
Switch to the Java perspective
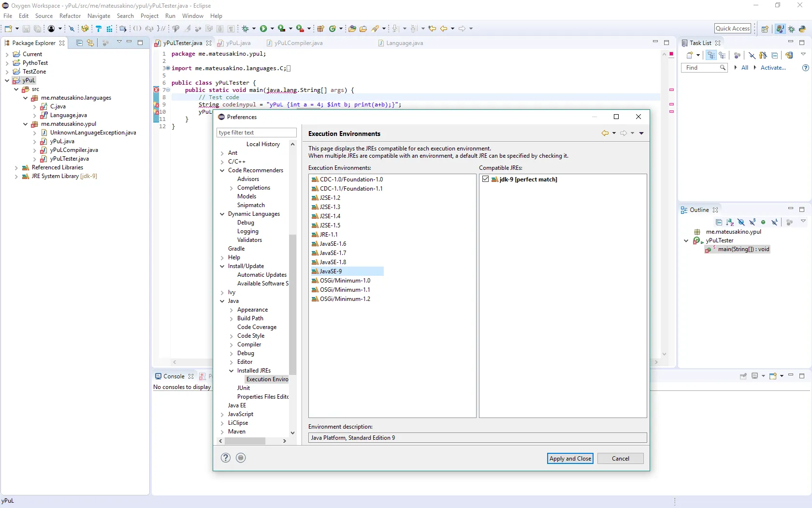click(x=780, y=29)
